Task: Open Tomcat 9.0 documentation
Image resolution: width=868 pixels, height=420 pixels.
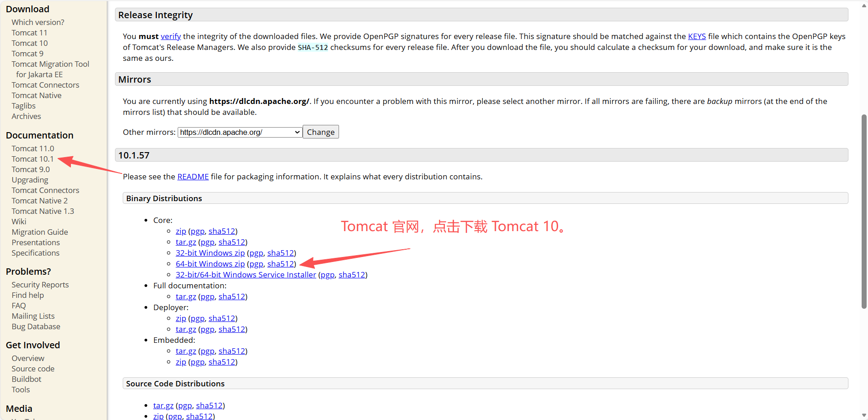Action: [x=31, y=169]
